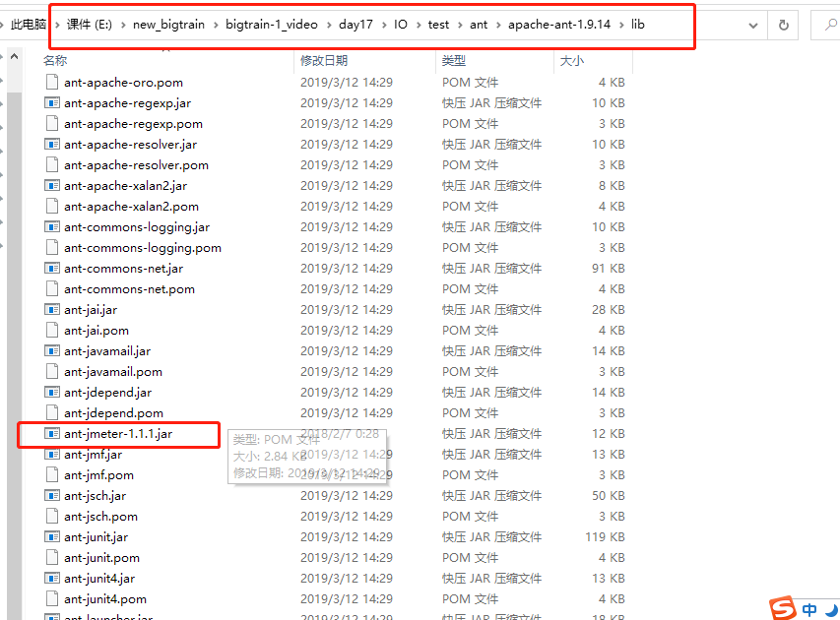Click the ant-commons-net.pom file icon

pos(52,289)
